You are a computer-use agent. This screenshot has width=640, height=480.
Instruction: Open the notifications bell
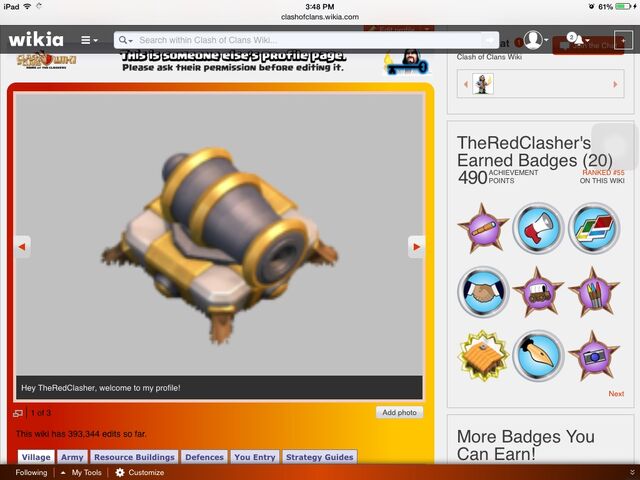pos(578,40)
